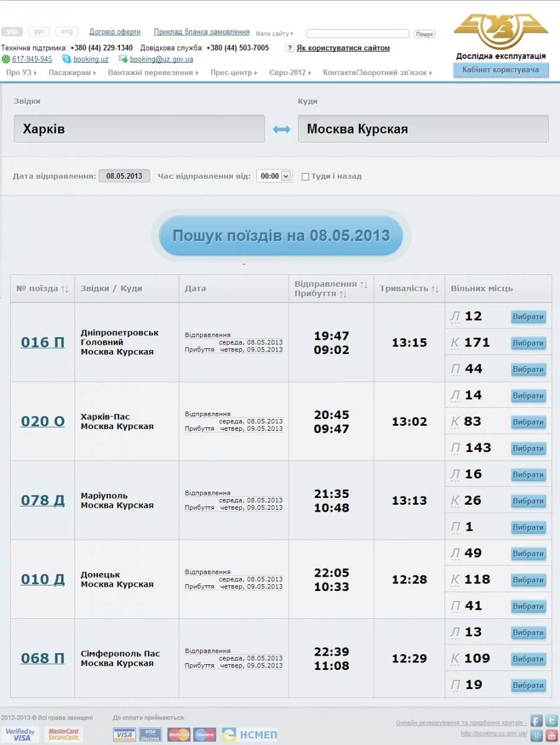Open train 078 Д details
The width and height of the screenshot is (560, 745).
43,500
